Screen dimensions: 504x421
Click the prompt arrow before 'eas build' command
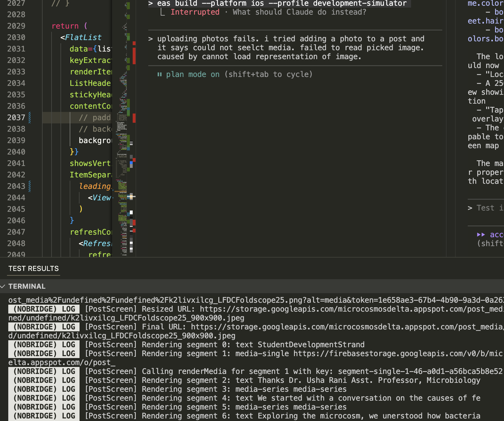[x=150, y=3]
